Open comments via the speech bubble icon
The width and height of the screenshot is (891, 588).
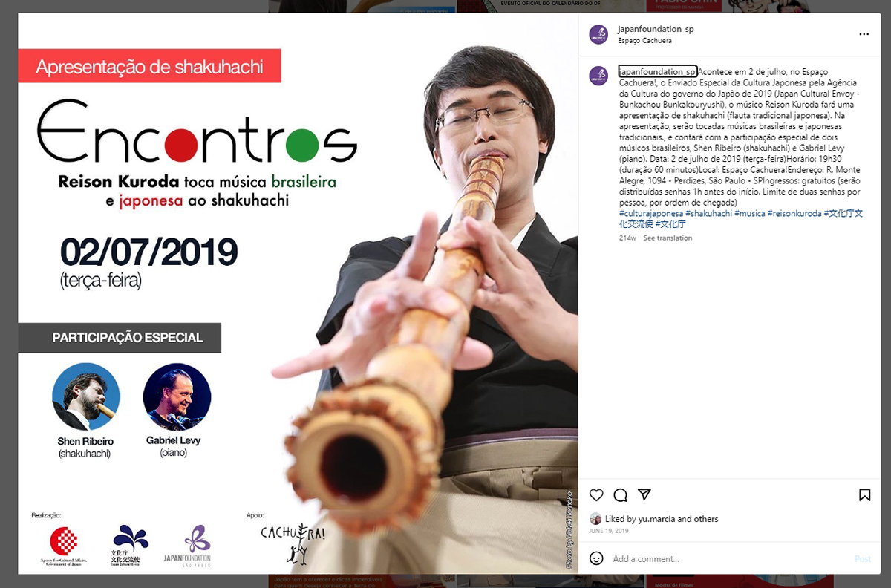point(621,495)
